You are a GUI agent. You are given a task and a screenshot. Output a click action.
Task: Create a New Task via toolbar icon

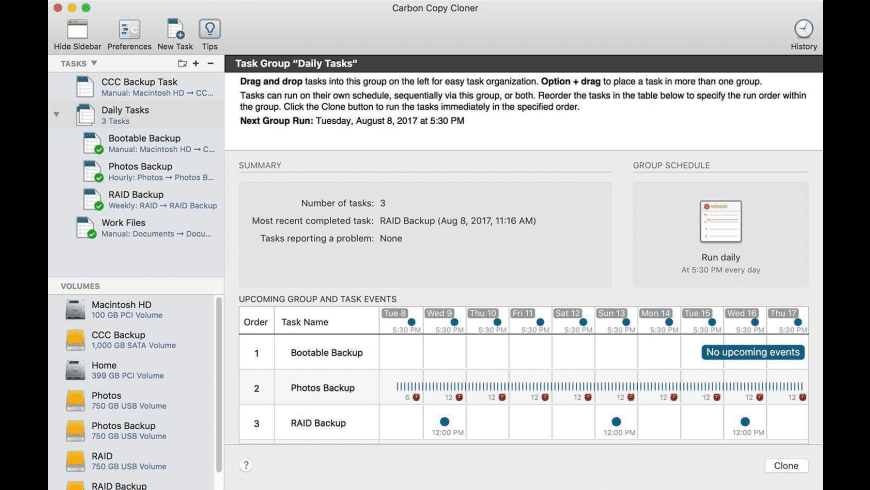[175, 29]
